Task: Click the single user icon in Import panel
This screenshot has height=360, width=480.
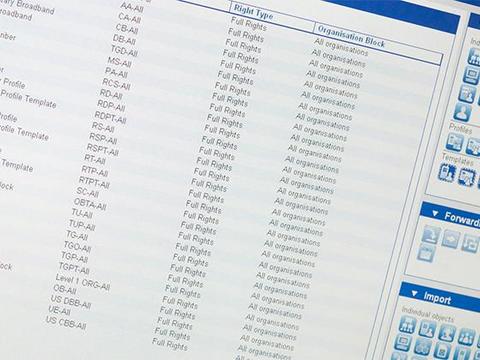Action: point(447,333)
